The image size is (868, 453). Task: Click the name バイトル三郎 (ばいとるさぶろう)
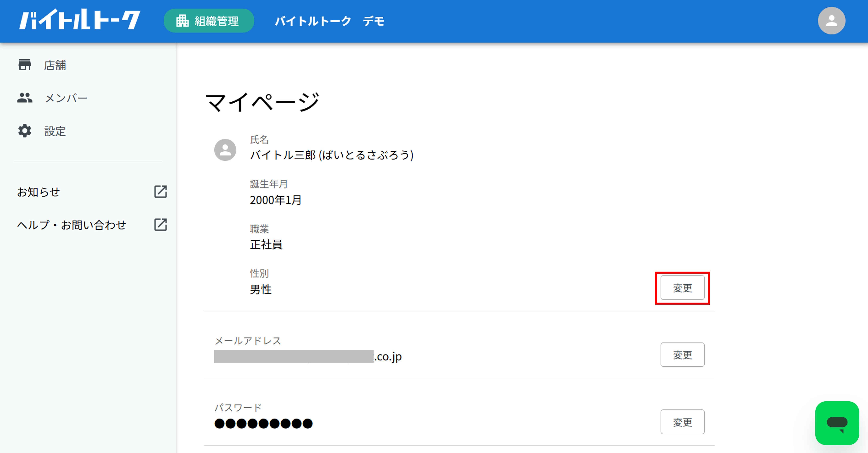[x=332, y=155]
